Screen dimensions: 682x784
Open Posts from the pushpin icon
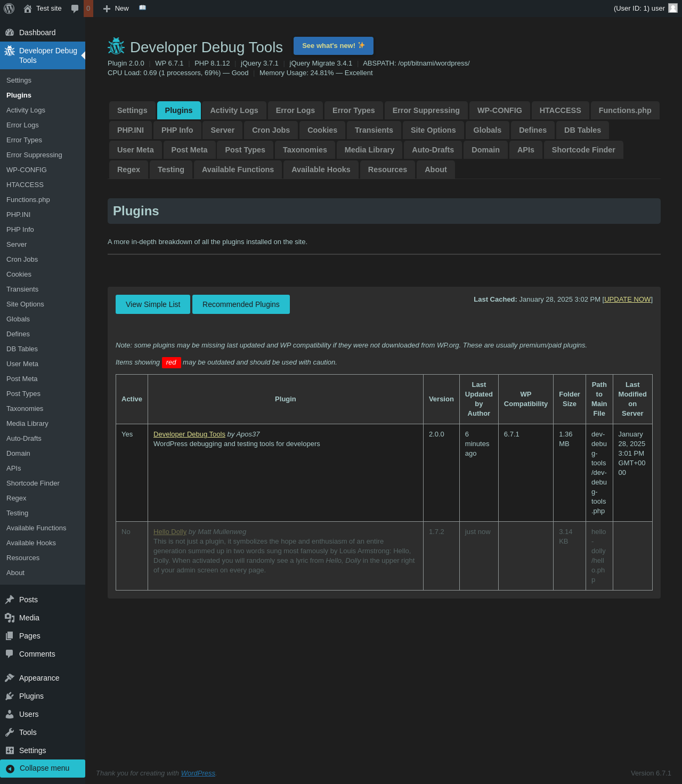[10, 600]
